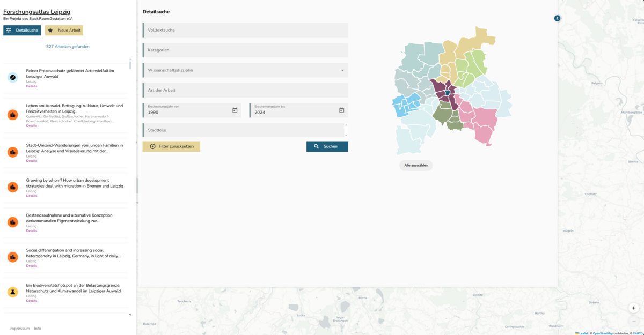The height and width of the screenshot is (335, 644).
Task: Click category icon beside Leben am Auwald entry
Action: (13, 115)
